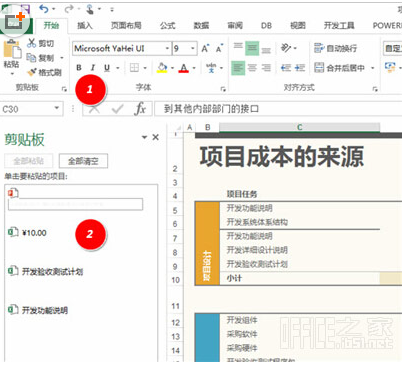This screenshot has width=408, height=371.
Task: Toggle Underline formatting
Action: tap(107, 68)
